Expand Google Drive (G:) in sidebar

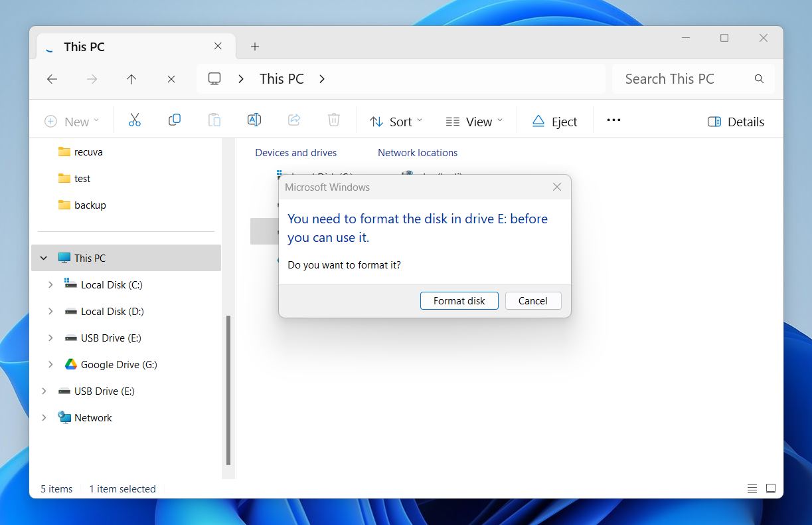[x=50, y=364]
